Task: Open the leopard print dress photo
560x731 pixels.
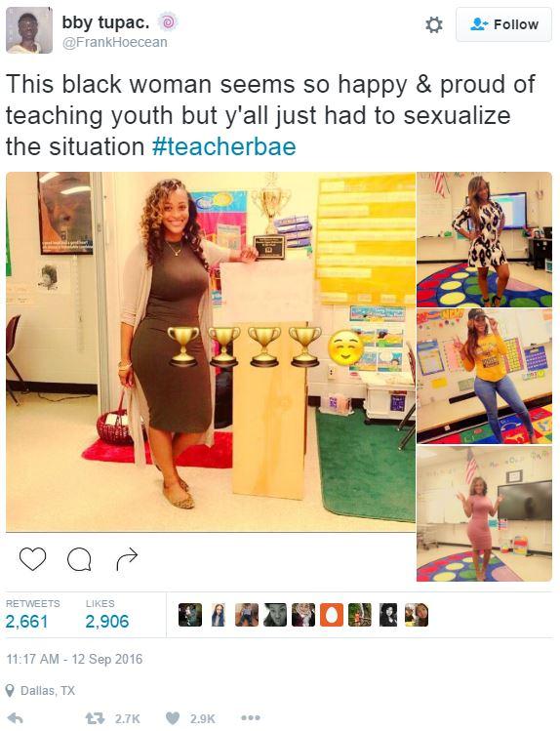Action: [484, 239]
